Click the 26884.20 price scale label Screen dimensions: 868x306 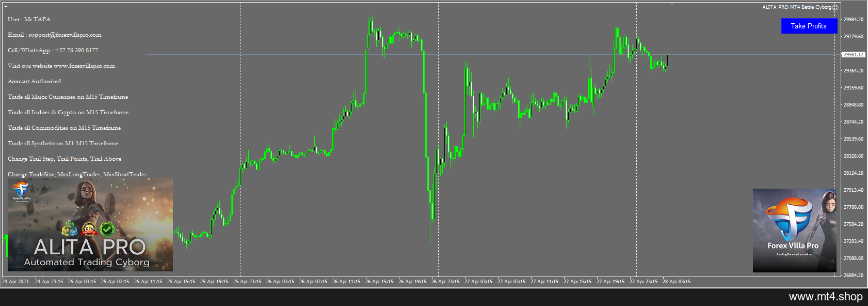pos(853,276)
